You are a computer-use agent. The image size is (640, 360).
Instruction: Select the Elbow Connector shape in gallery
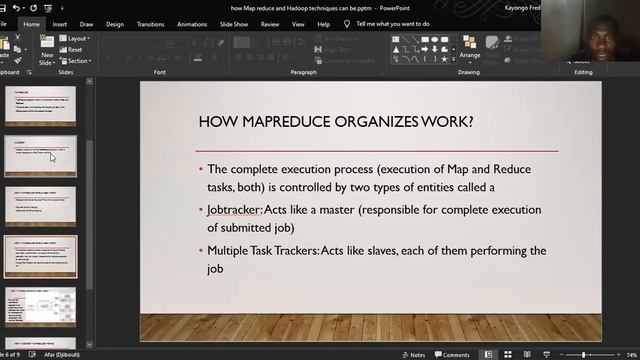click(405, 49)
